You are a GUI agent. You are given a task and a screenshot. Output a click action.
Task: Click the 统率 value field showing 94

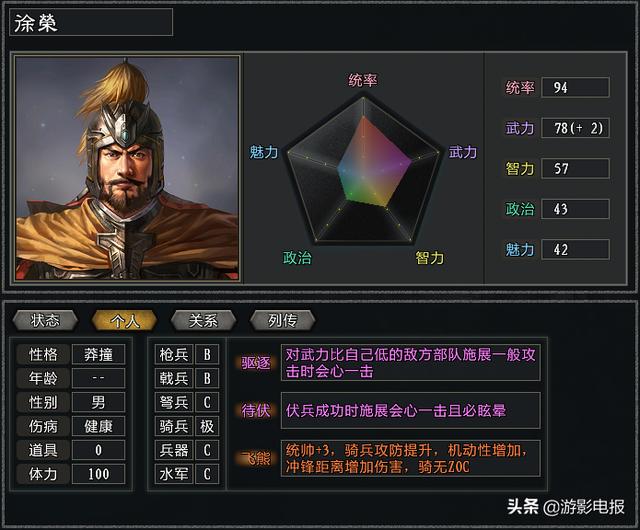click(575, 87)
